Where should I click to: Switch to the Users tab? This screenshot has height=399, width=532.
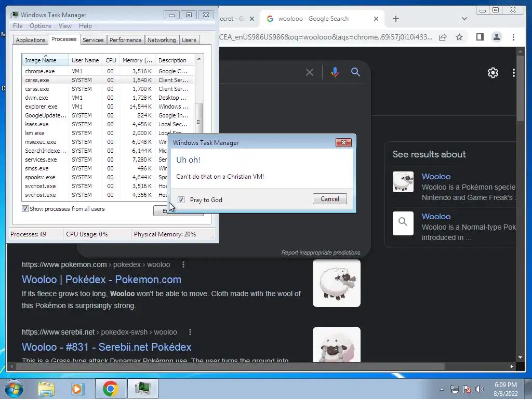[189, 39]
